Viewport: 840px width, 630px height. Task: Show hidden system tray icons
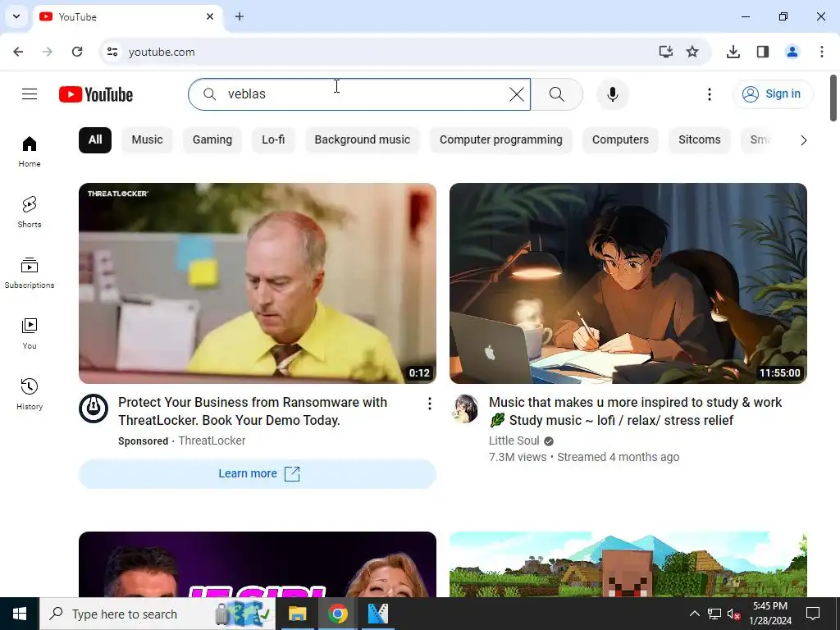[694, 614]
